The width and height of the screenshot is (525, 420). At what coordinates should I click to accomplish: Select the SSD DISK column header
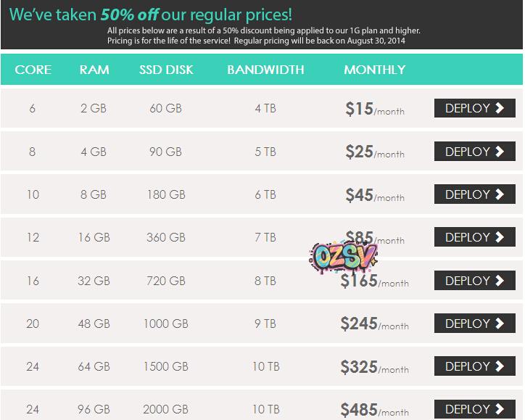[166, 70]
